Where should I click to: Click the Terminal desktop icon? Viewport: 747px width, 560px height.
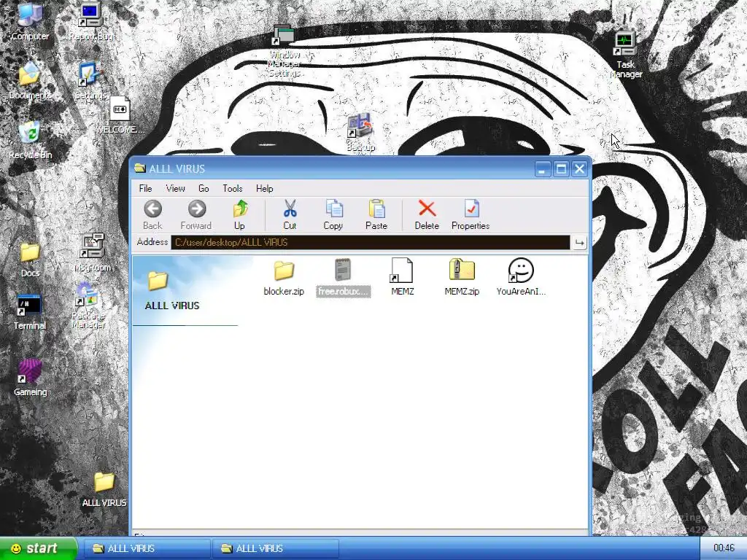point(28,306)
